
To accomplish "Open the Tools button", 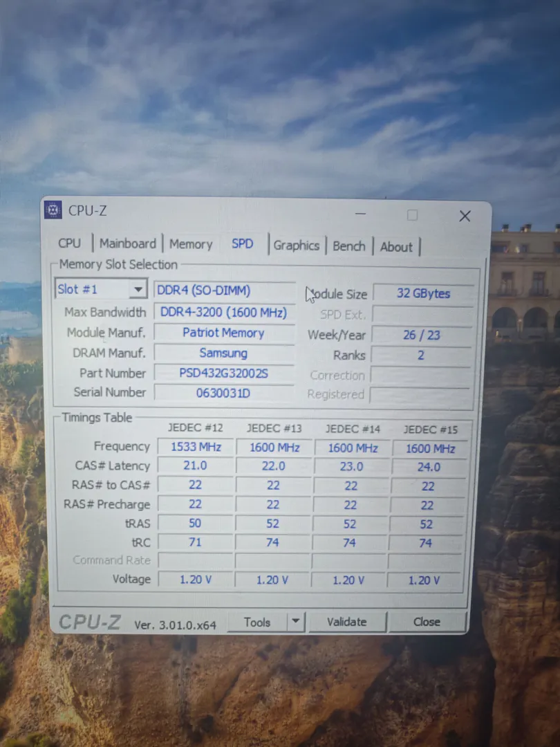I will pyautogui.click(x=257, y=622).
